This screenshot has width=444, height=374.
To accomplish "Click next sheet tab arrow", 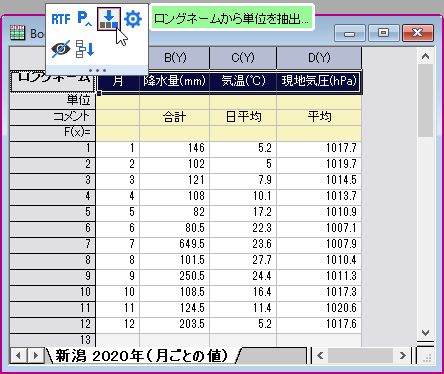I will (x=35, y=356).
